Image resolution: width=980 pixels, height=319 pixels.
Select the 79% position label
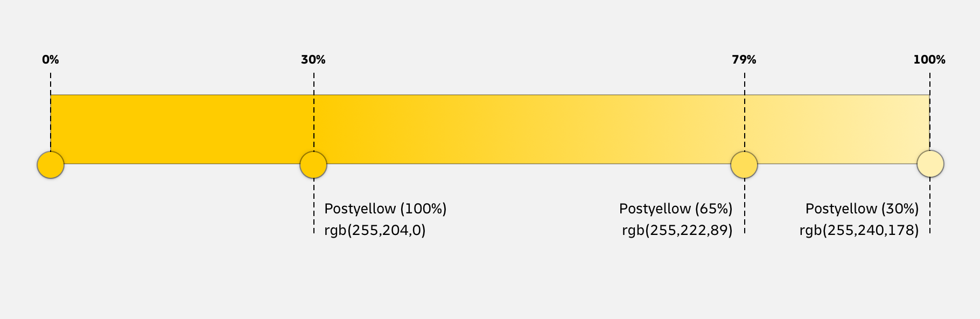coord(744,60)
